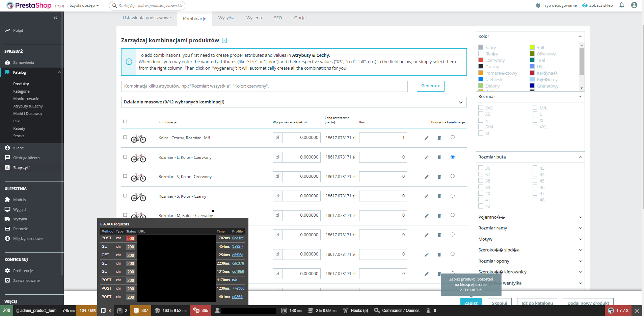Viewport: 644px width, 317px height.
Task: Click the Międzynarodowe globe icon
Action: [x=7, y=239]
